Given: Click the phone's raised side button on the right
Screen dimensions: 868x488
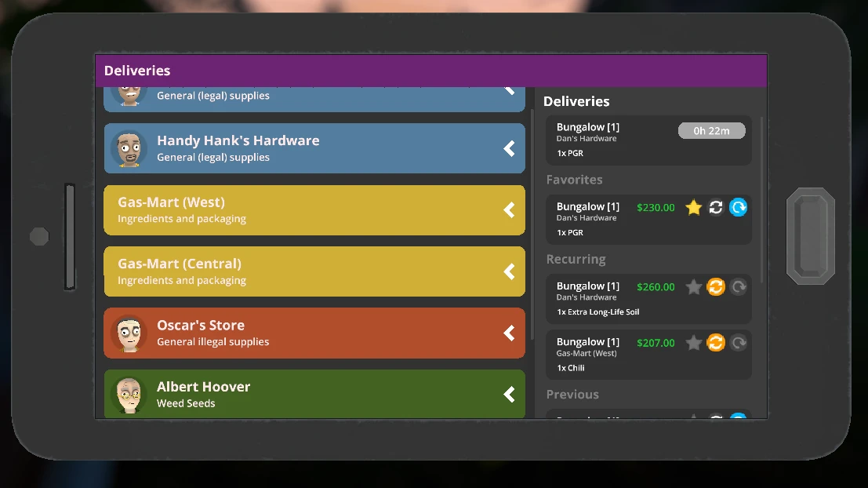Looking at the screenshot, I should click(811, 236).
